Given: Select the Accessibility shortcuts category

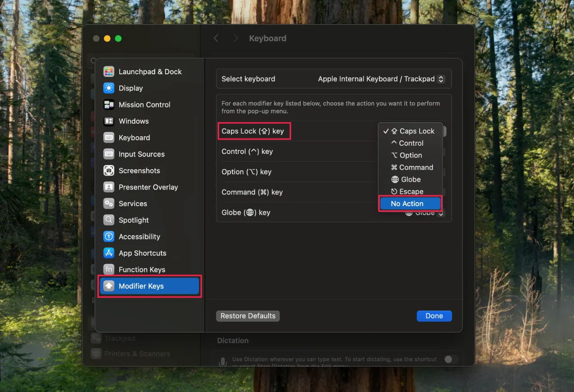Looking at the screenshot, I should (149, 237).
